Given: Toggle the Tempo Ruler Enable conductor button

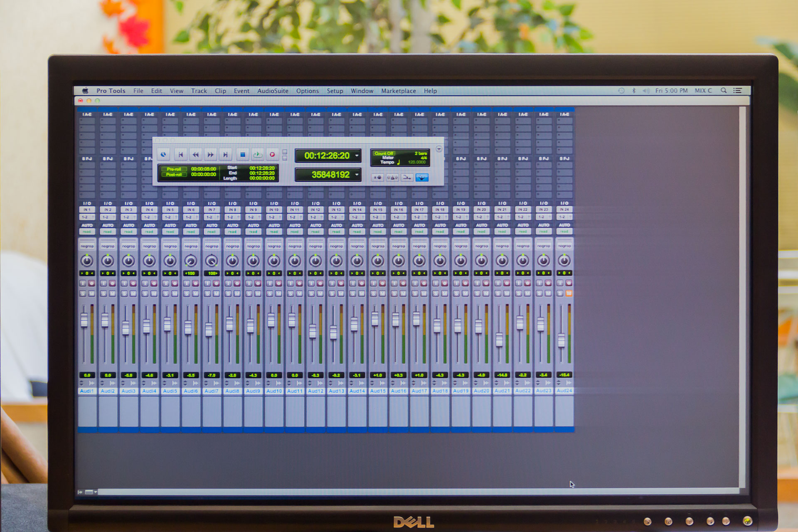Looking at the screenshot, I should [421, 177].
